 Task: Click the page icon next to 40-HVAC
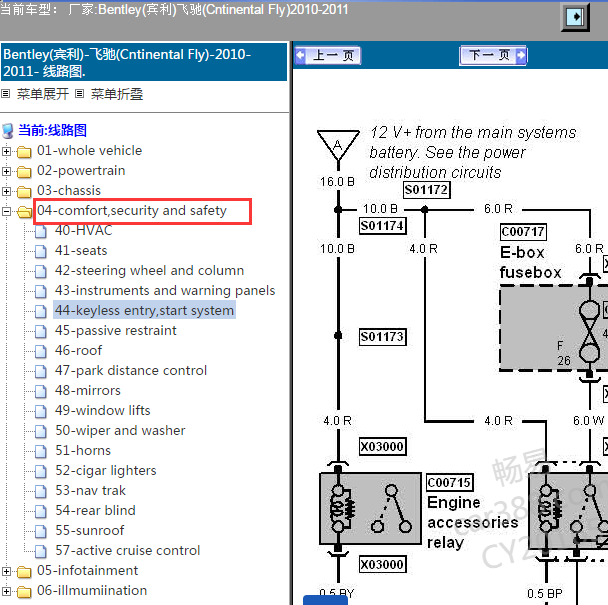pyautogui.click(x=41, y=232)
